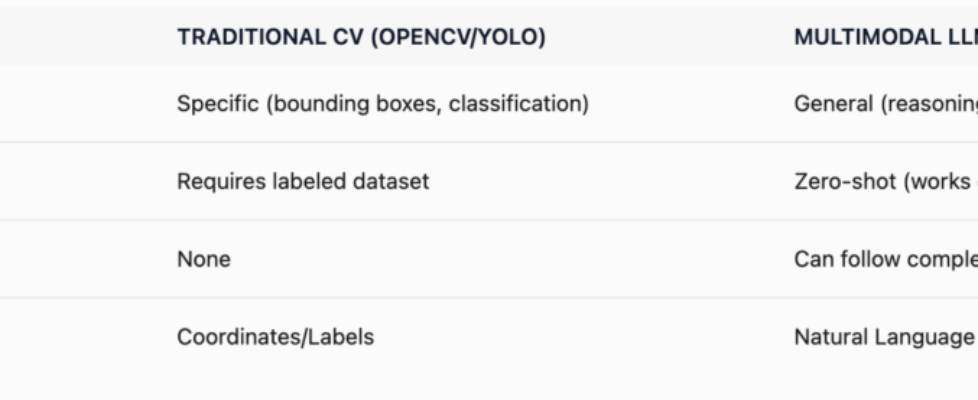This screenshot has height=400, width=978.
Task: Click the "Specific (bounding boxes, classification)" cell
Action: tap(382, 103)
